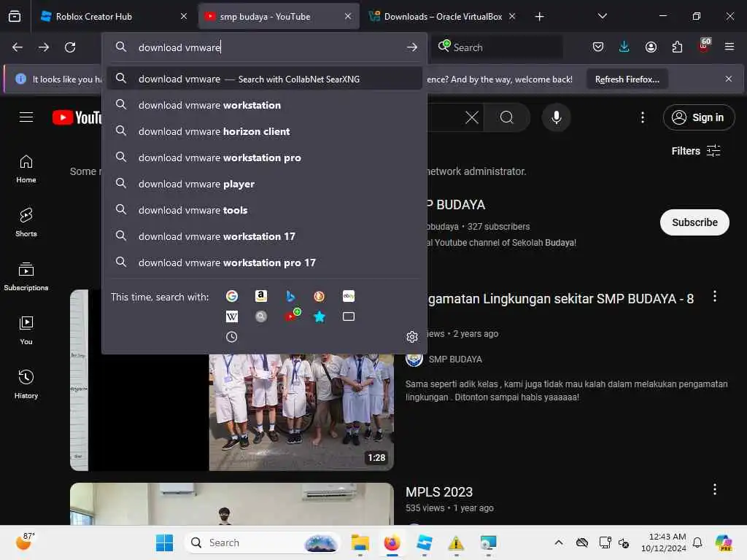Subscribe to SMP BUDAYA channel
This screenshot has width=747, height=560.
(x=694, y=222)
